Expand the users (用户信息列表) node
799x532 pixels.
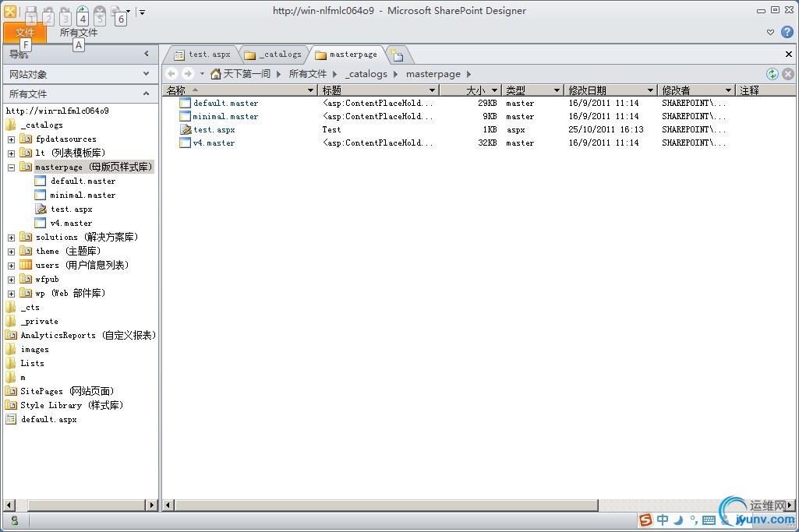click(11, 266)
